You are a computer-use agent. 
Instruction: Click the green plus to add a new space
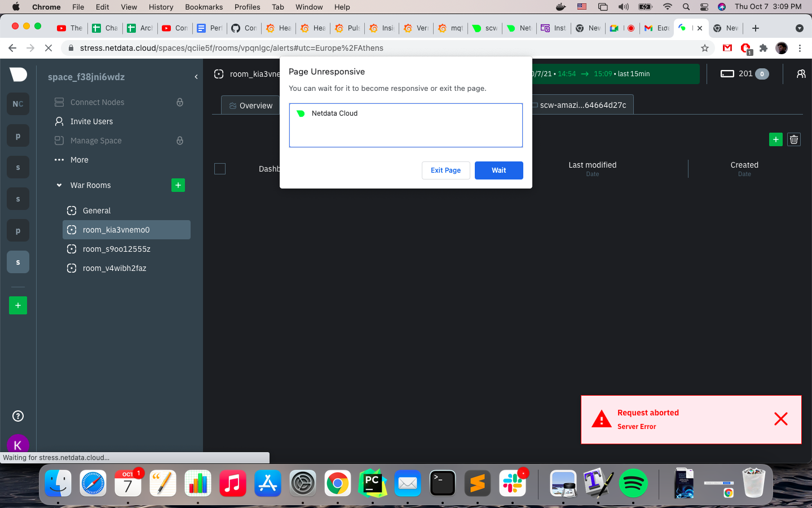[17, 305]
